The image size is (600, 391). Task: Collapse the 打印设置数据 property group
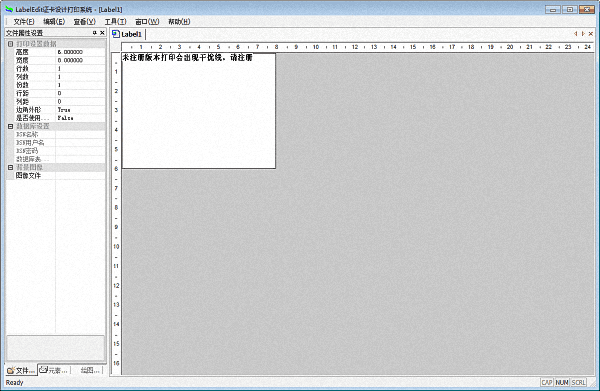(x=11, y=44)
